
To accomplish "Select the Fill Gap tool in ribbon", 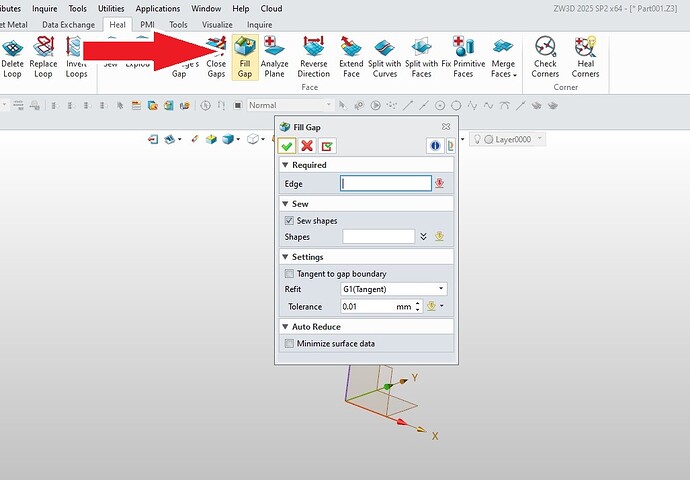I will point(245,56).
